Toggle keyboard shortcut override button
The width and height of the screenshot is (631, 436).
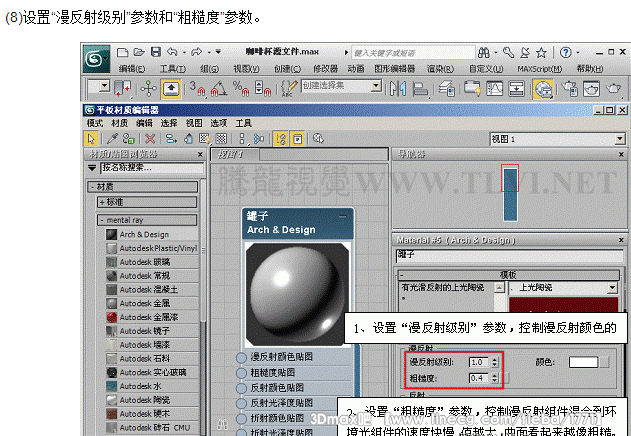171,89
